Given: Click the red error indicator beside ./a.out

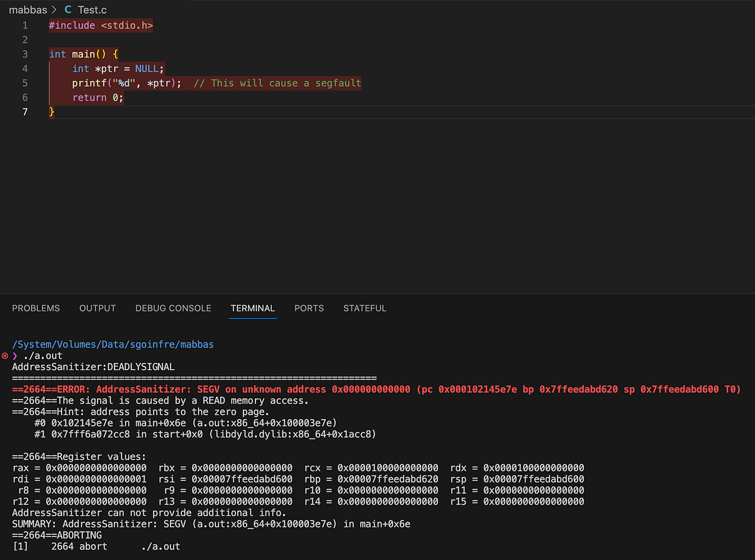Looking at the screenshot, I should click(5, 355).
